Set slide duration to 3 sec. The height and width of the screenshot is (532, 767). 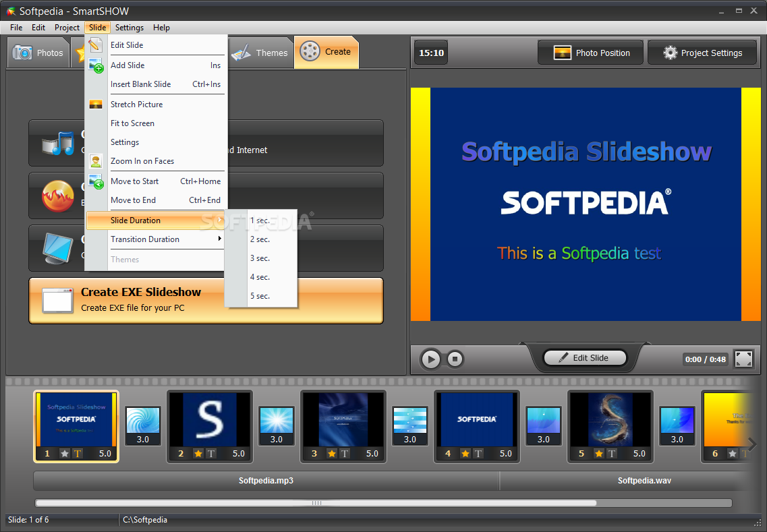260,258
